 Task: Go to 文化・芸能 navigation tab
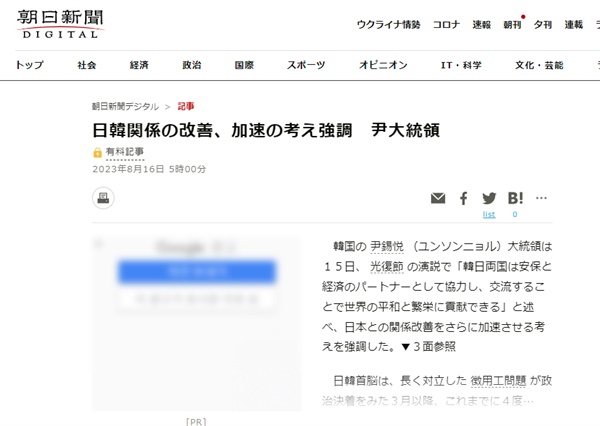[x=539, y=65]
